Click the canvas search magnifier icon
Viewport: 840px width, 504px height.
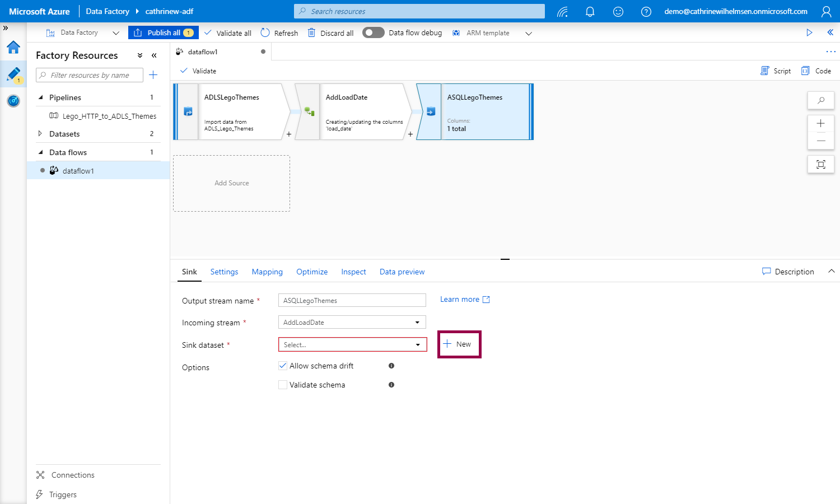(x=820, y=101)
